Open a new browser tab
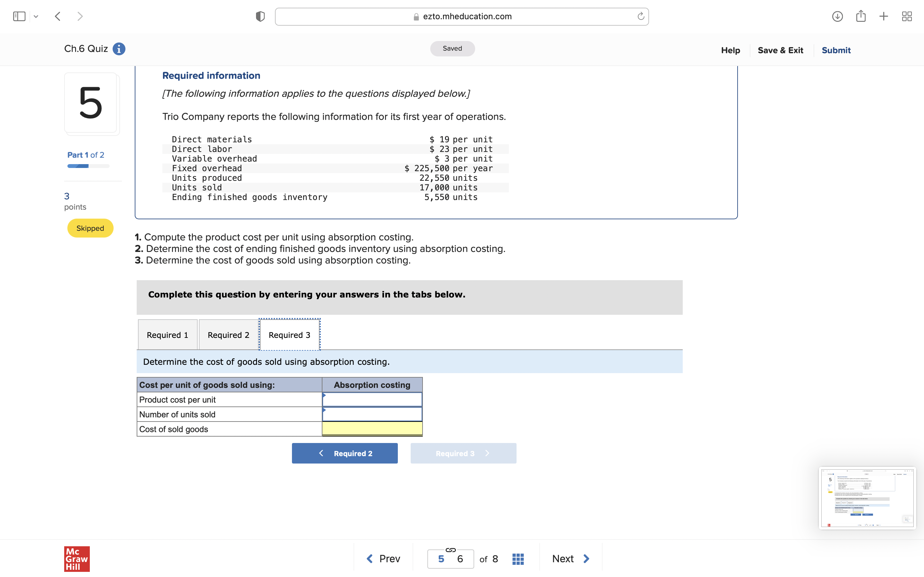Image resolution: width=924 pixels, height=577 pixels. (x=884, y=16)
